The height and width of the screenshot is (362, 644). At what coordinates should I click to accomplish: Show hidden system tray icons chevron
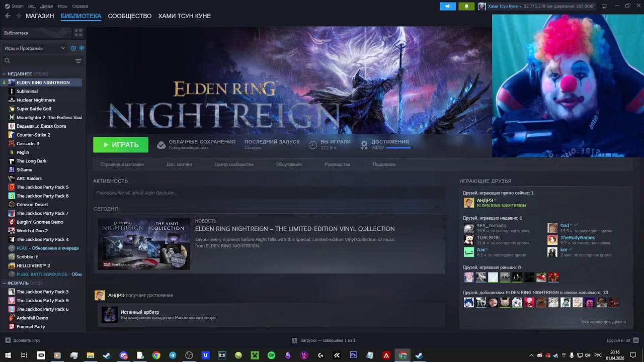point(531,355)
